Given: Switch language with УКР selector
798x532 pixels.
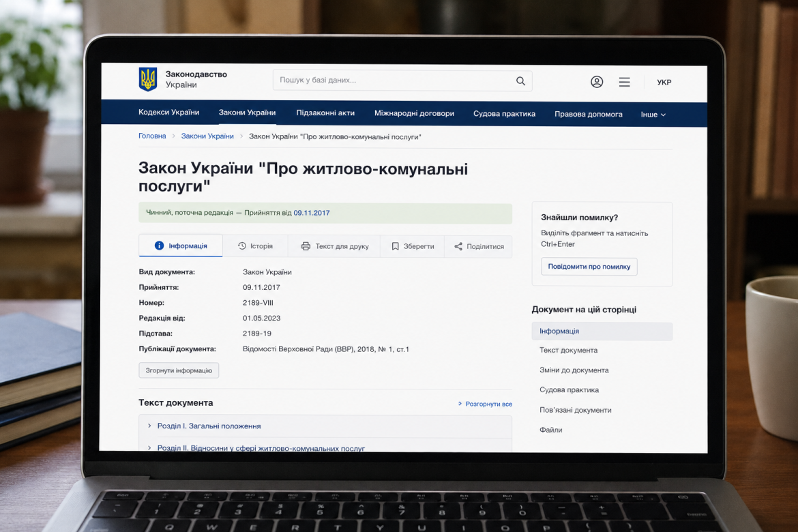Looking at the screenshot, I should point(664,82).
